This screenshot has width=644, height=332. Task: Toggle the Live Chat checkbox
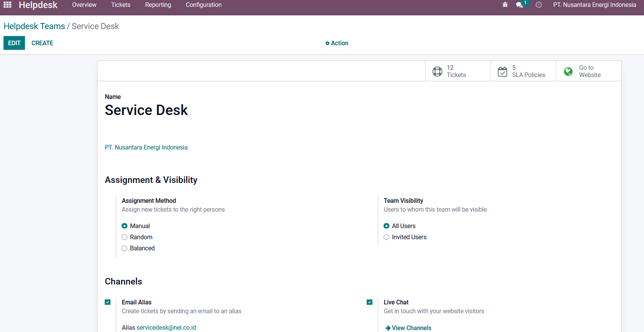tap(369, 302)
